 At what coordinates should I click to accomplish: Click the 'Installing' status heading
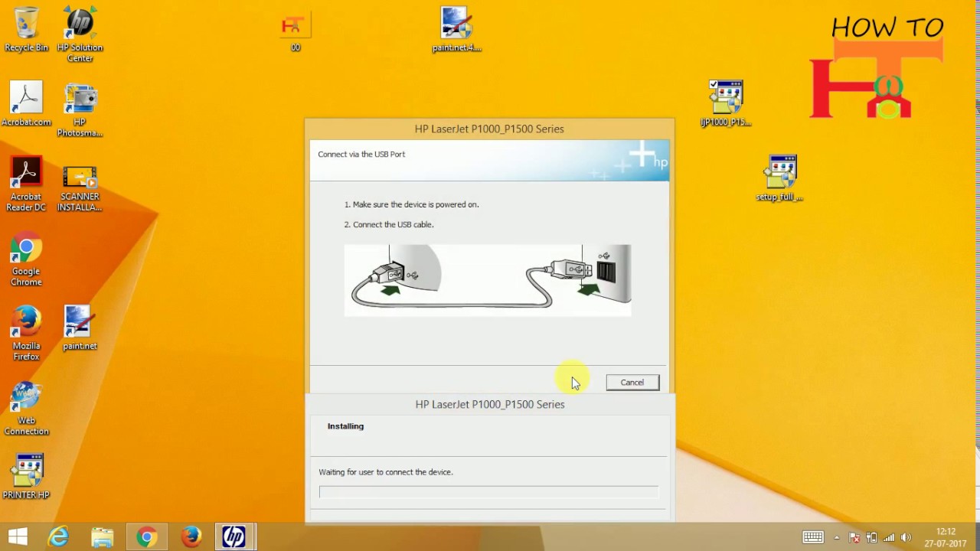[x=345, y=426]
